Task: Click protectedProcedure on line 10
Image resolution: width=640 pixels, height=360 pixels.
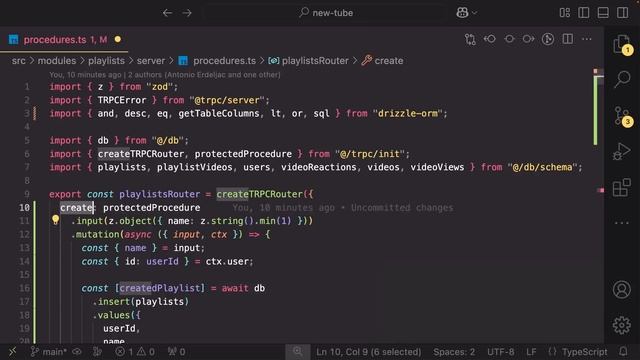Action: click(151, 208)
